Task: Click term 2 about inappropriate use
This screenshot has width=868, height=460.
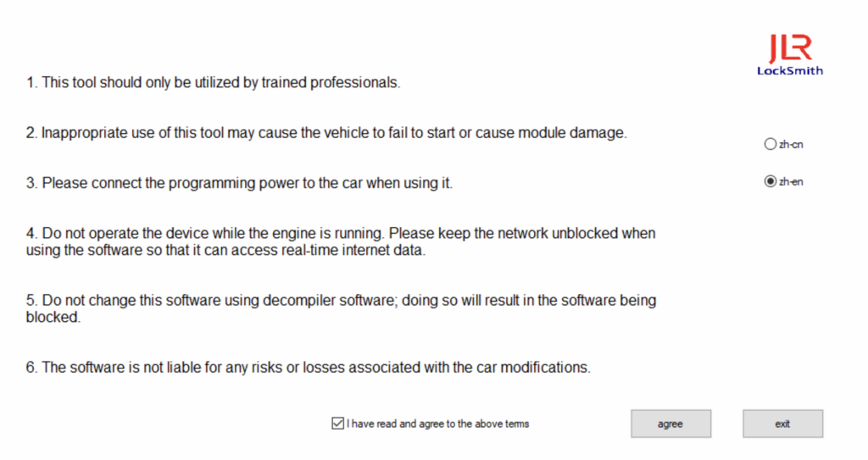Action: coord(326,134)
